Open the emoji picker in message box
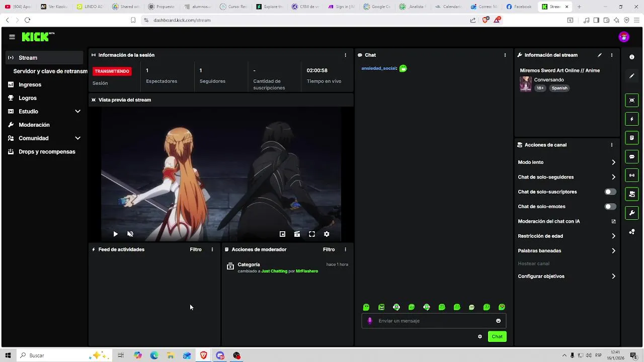 click(499, 321)
